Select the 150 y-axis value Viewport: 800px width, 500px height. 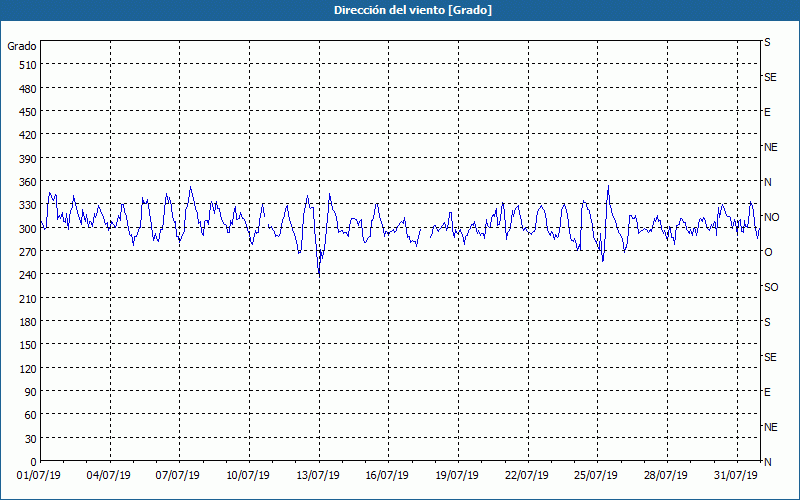tap(28, 345)
